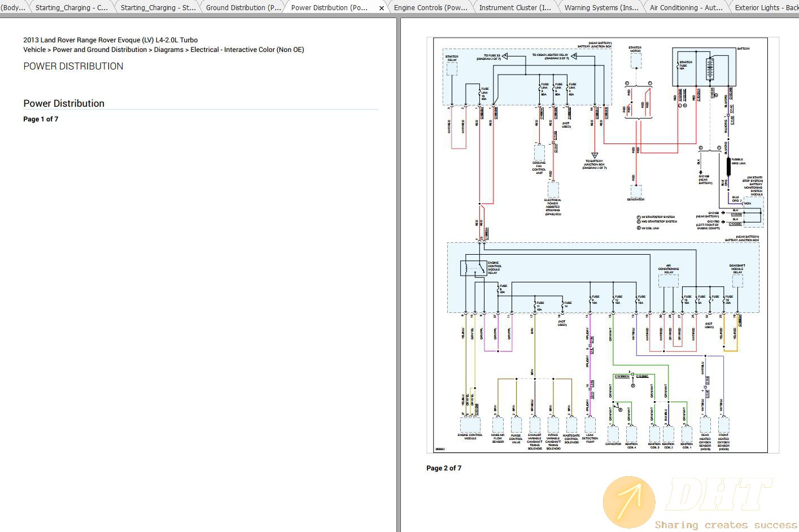This screenshot has height=532, width=799.
Task: Switch to Starting_Charging - C... tab
Action: [71, 8]
